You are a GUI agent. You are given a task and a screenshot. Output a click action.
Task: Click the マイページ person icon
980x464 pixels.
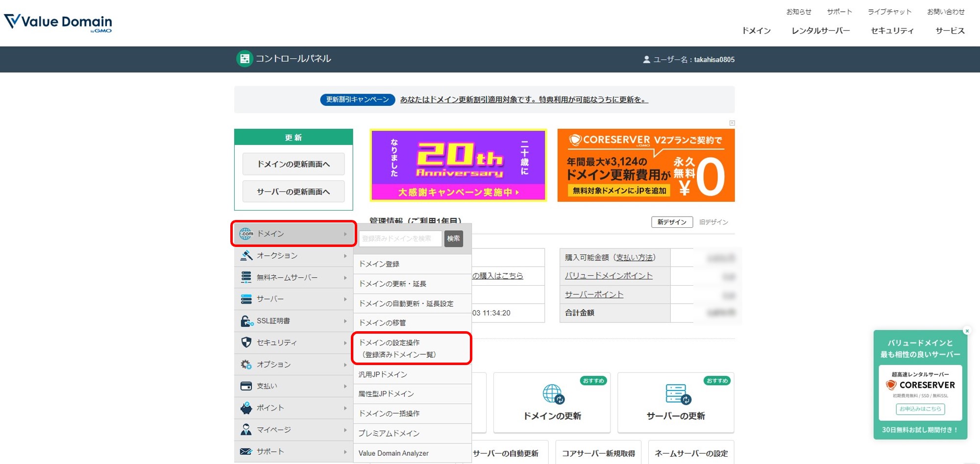pyautogui.click(x=245, y=430)
